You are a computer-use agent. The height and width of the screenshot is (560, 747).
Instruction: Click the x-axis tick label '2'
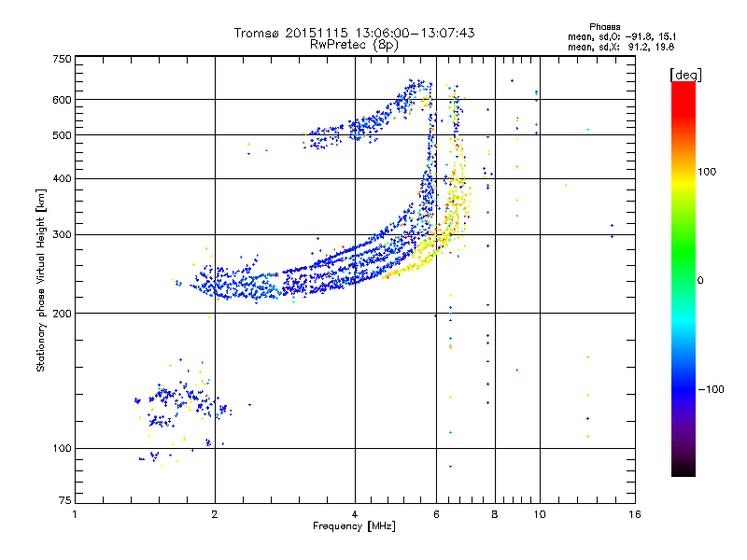coord(215,514)
